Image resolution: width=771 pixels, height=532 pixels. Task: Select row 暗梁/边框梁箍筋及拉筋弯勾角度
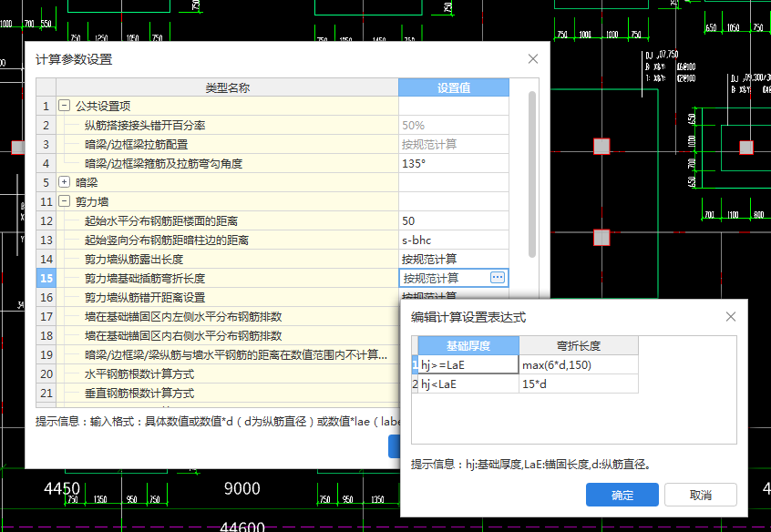pos(227,164)
